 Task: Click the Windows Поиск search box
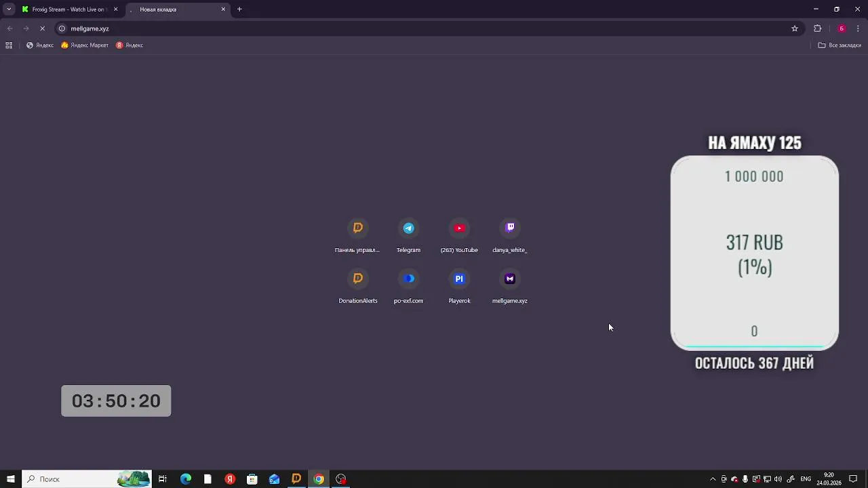[x=86, y=479]
